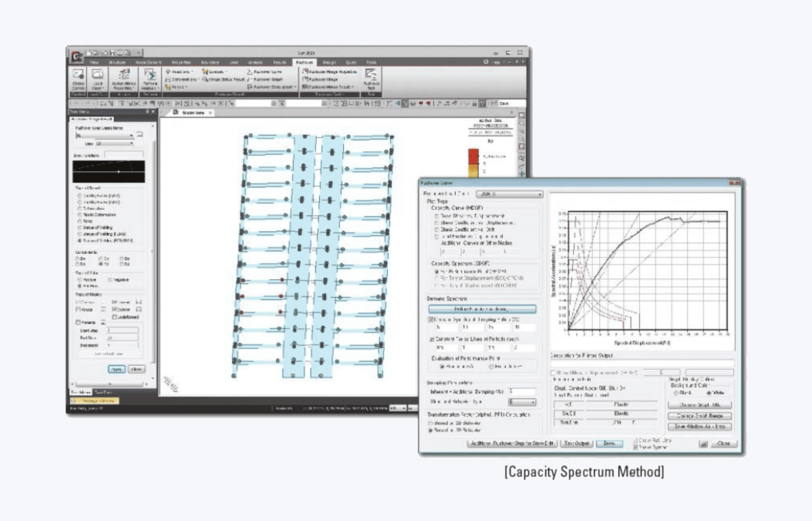Open Assign Hinge Properties ribbon icon
Image resolution: width=812 pixels, height=521 pixels.
[x=123, y=79]
